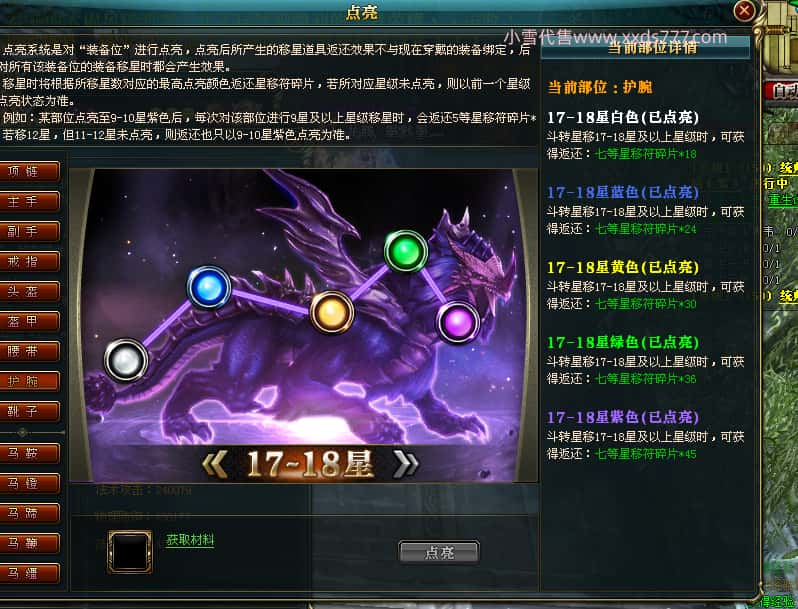Open the 戒指 equipment slot
The image size is (798, 609).
[29, 262]
